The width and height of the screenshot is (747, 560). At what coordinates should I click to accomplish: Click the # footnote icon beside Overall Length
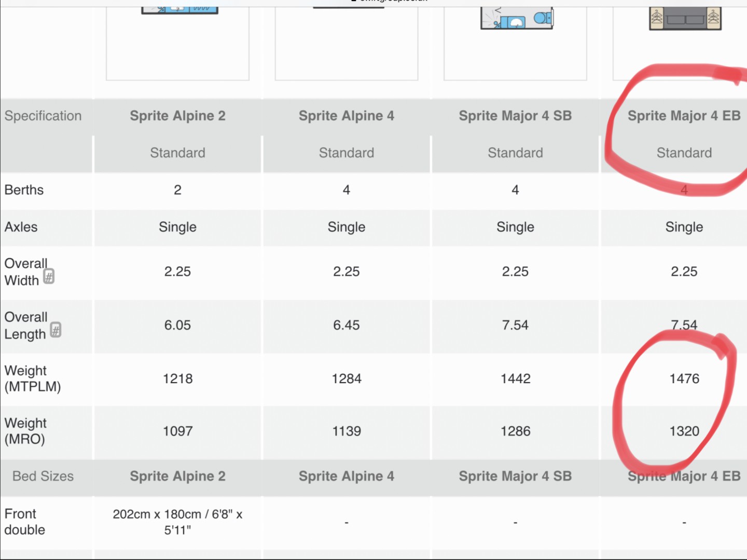[56, 330]
